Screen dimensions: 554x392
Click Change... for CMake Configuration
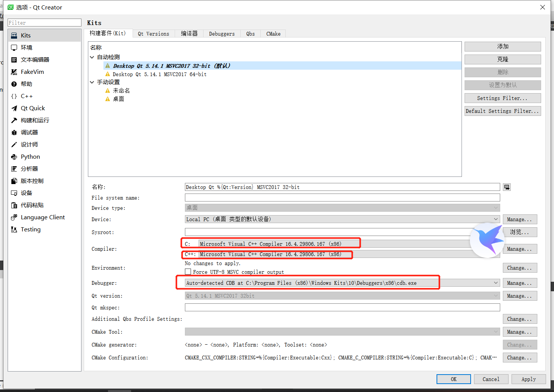click(x=520, y=358)
